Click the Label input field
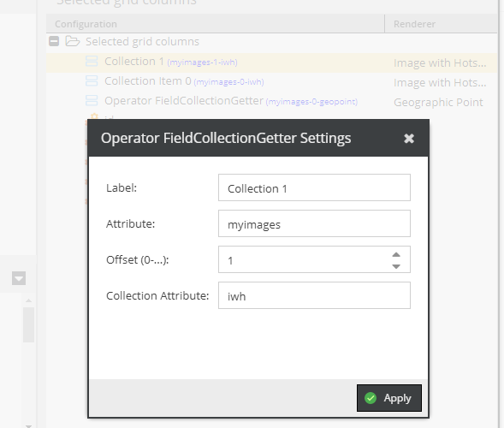504x428 pixels. click(x=314, y=187)
